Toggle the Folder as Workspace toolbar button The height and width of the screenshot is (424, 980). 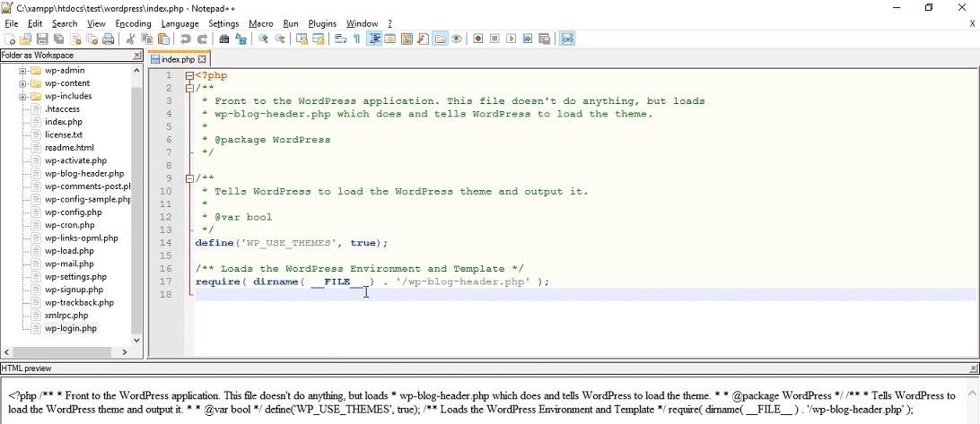440,39
